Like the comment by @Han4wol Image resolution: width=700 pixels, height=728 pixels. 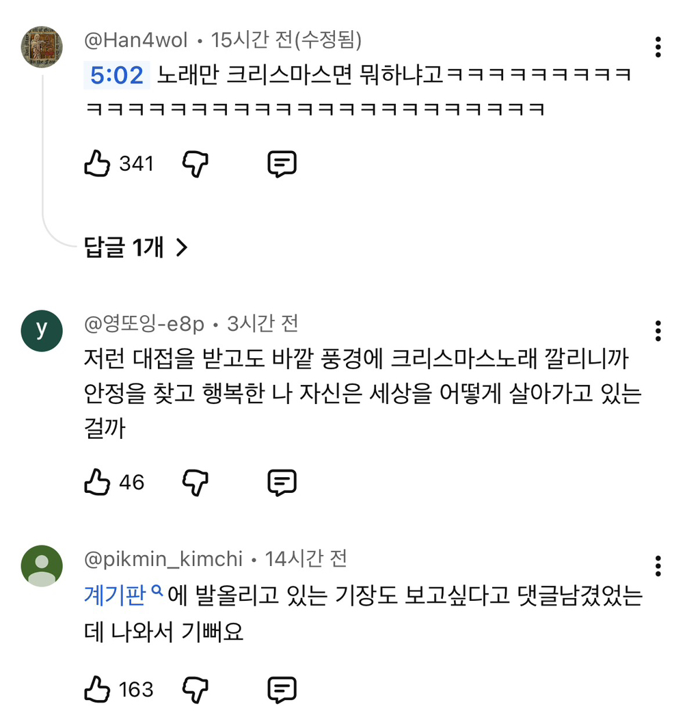[97, 164]
